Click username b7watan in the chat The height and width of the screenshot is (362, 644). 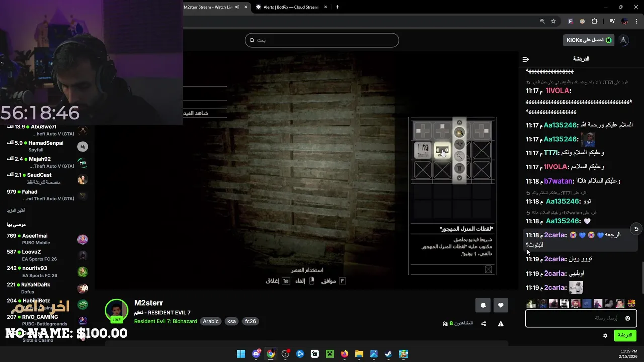(x=558, y=181)
